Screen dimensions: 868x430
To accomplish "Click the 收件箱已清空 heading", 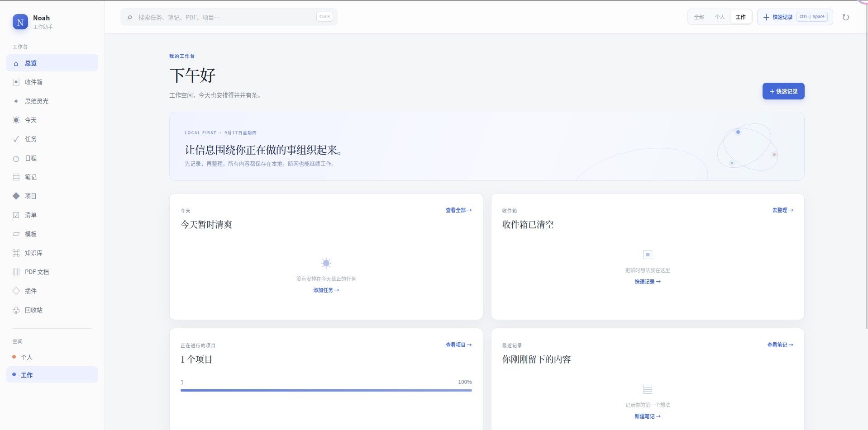I will pyautogui.click(x=528, y=225).
